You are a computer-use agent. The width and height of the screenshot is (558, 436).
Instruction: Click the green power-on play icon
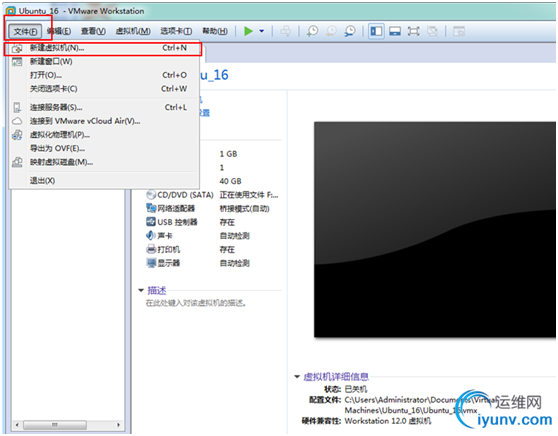pos(248,31)
